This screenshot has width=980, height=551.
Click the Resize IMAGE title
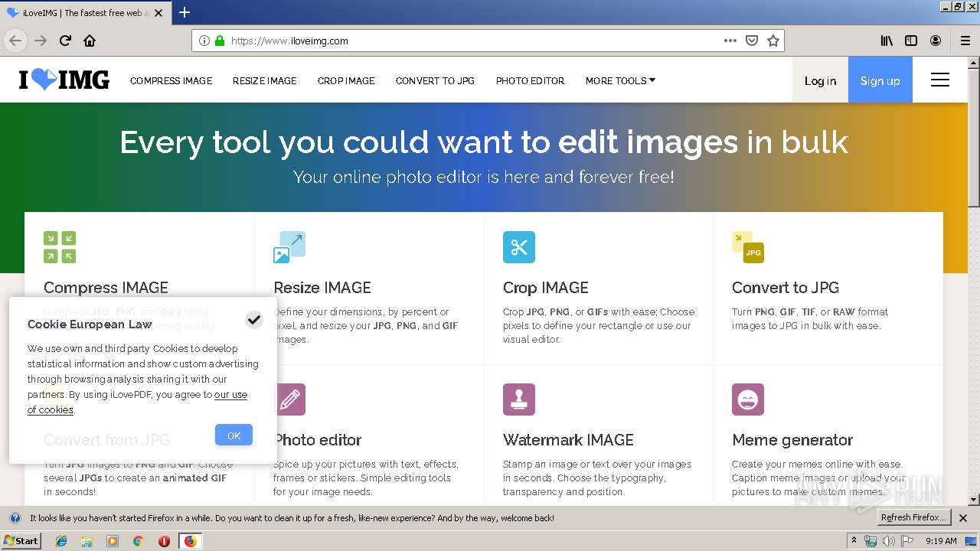[x=322, y=288]
